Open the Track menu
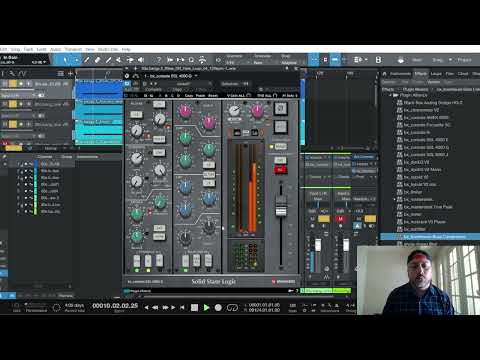This screenshot has height=360, width=480. 28,49
